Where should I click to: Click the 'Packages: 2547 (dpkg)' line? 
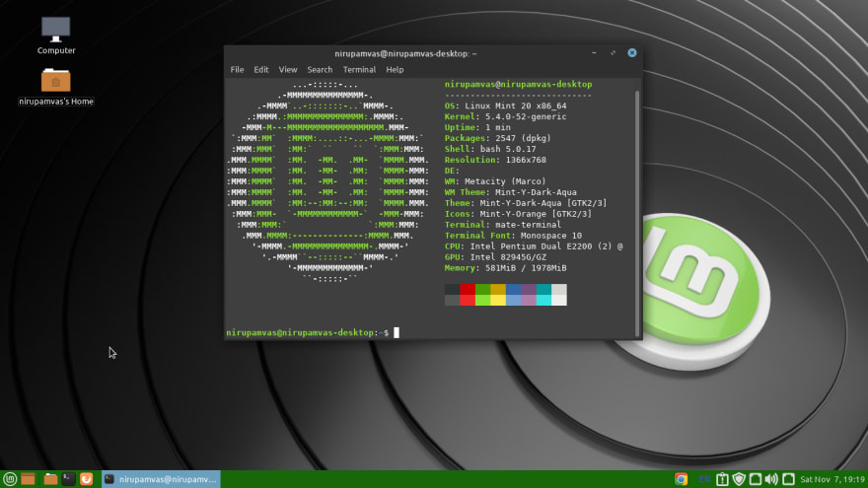click(x=498, y=138)
